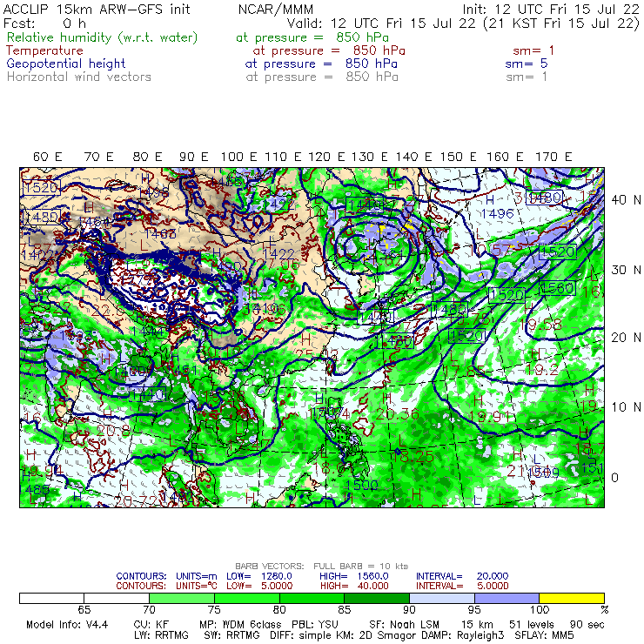Screen dimensions: 644x644
Task: Click the blue 'Geopotential height' legend label
Action: click(x=66, y=64)
